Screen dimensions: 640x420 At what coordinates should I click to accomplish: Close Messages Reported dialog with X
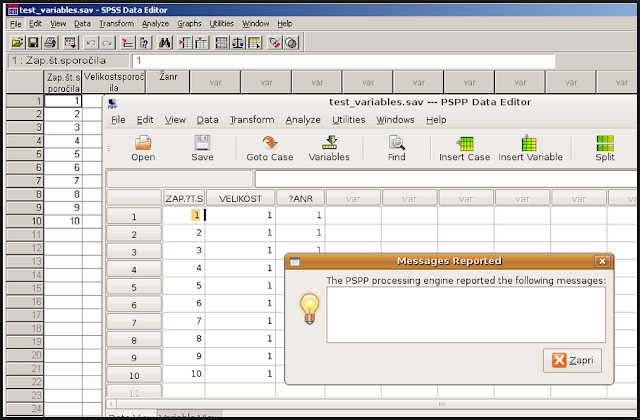[602, 261]
